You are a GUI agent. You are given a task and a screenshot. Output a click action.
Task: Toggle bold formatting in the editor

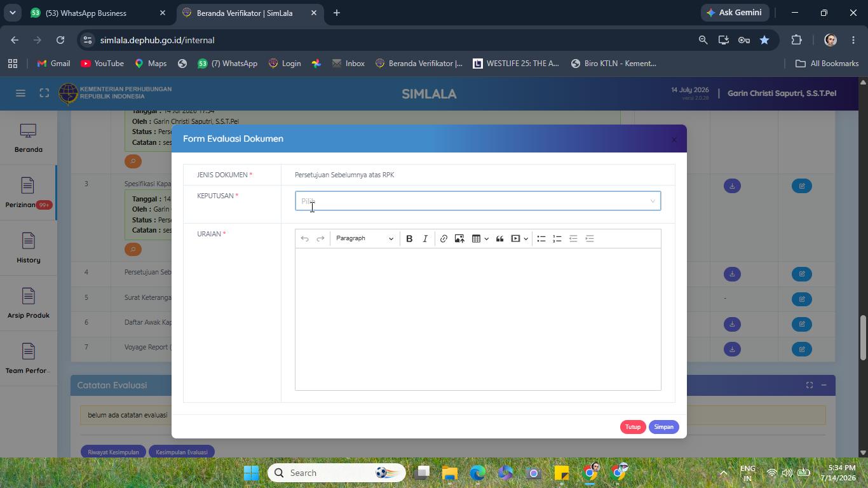tap(409, 239)
